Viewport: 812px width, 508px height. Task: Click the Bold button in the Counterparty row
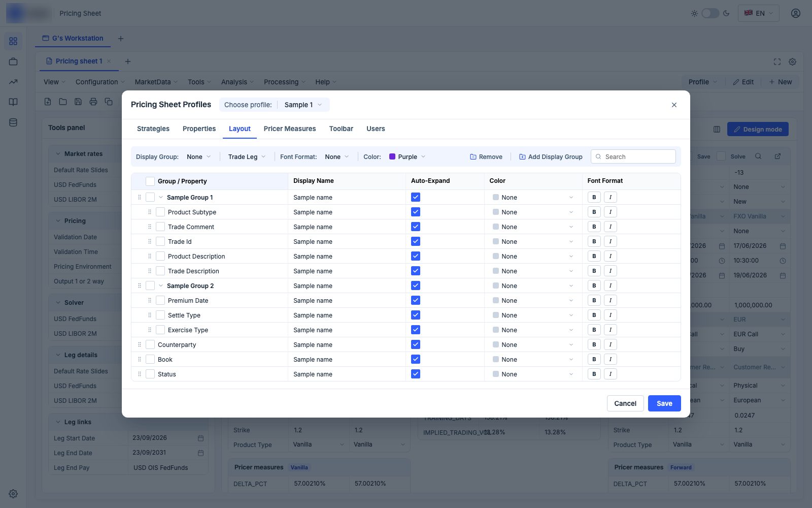point(594,344)
